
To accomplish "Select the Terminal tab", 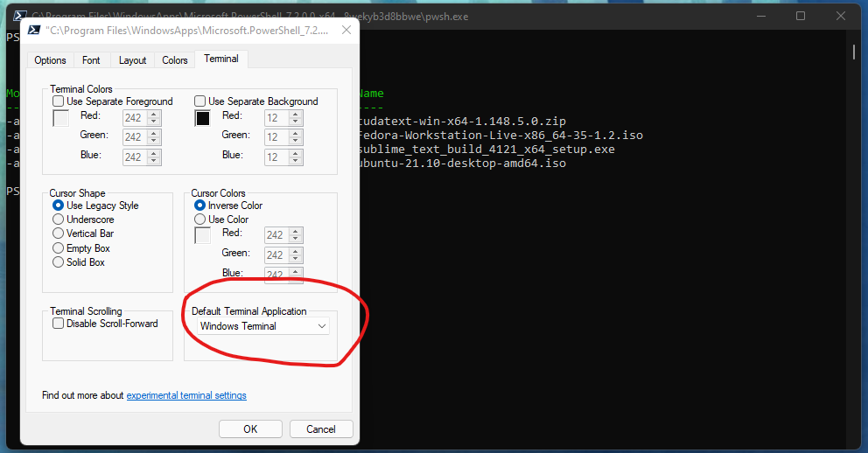I will [221, 59].
